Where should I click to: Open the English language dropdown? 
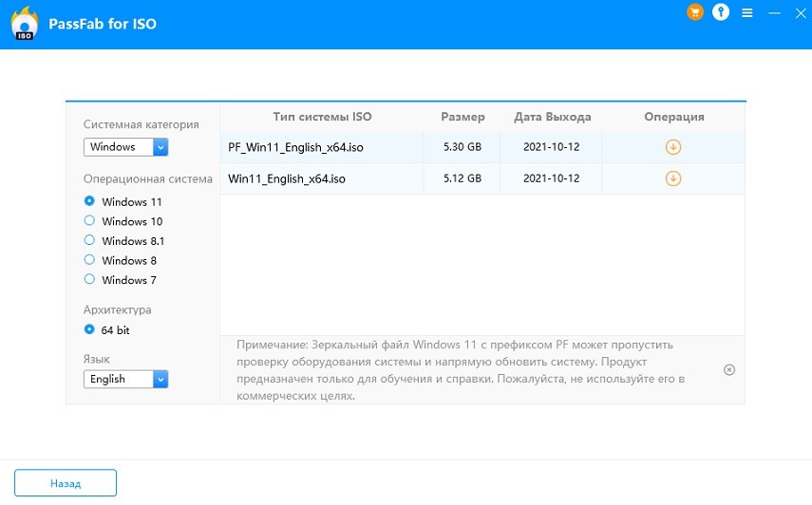tap(126, 379)
